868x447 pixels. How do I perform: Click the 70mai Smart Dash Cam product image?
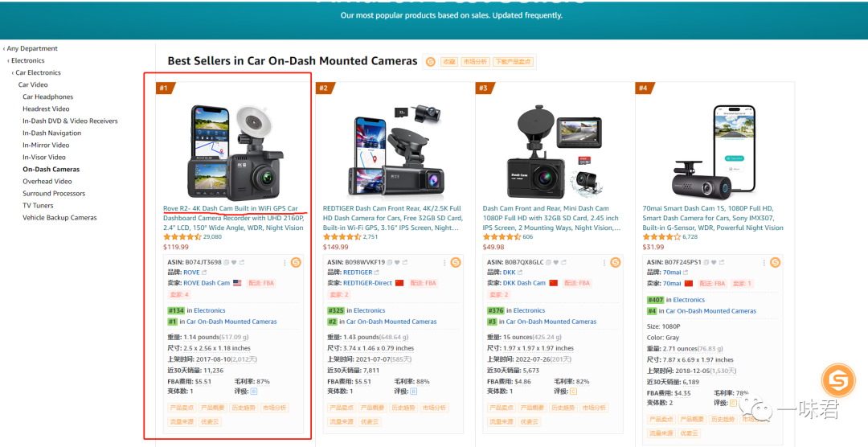click(x=714, y=150)
